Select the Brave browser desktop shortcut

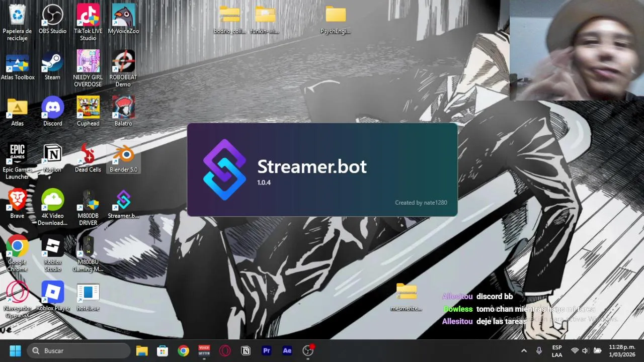[x=17, y=204]
